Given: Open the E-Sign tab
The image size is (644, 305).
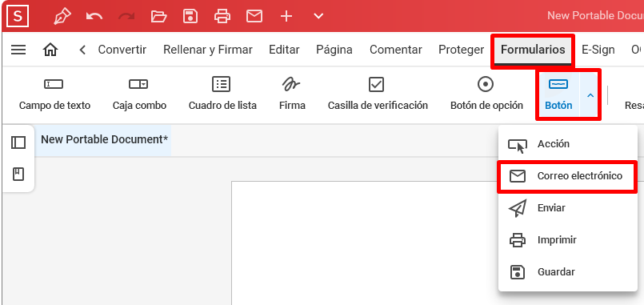Looking at the screenshot, I should [x=598, y=50].
